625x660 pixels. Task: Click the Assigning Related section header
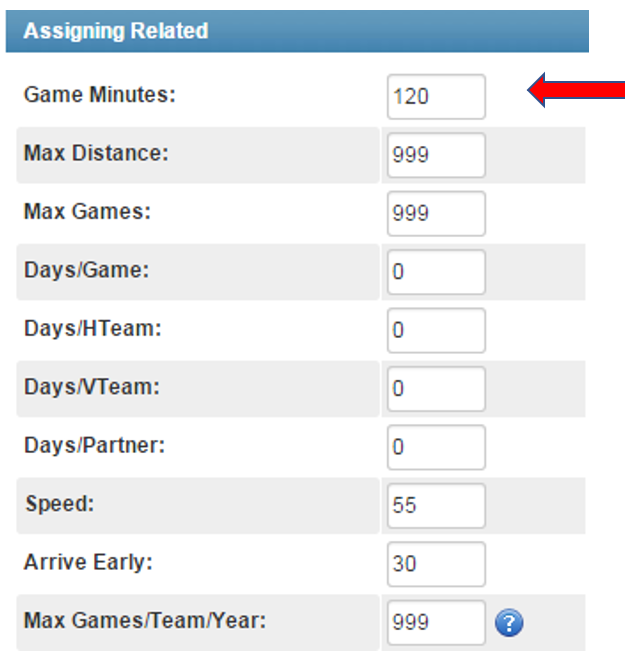[297, 31]
